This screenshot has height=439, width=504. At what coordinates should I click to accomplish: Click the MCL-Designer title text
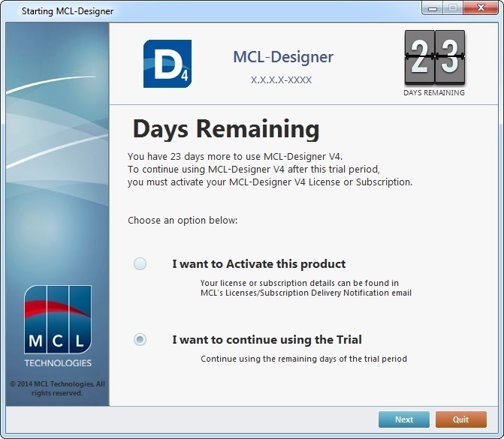click(x=283, y=57)
